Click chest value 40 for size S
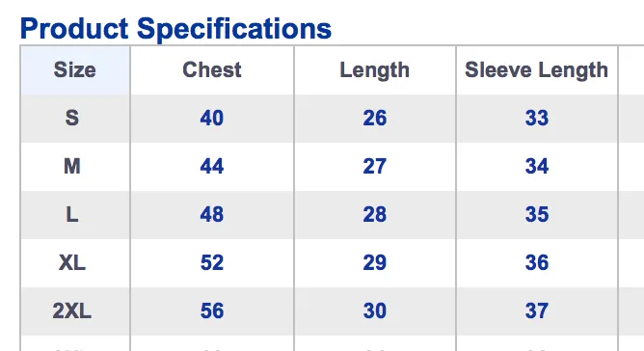 point(212,118)
